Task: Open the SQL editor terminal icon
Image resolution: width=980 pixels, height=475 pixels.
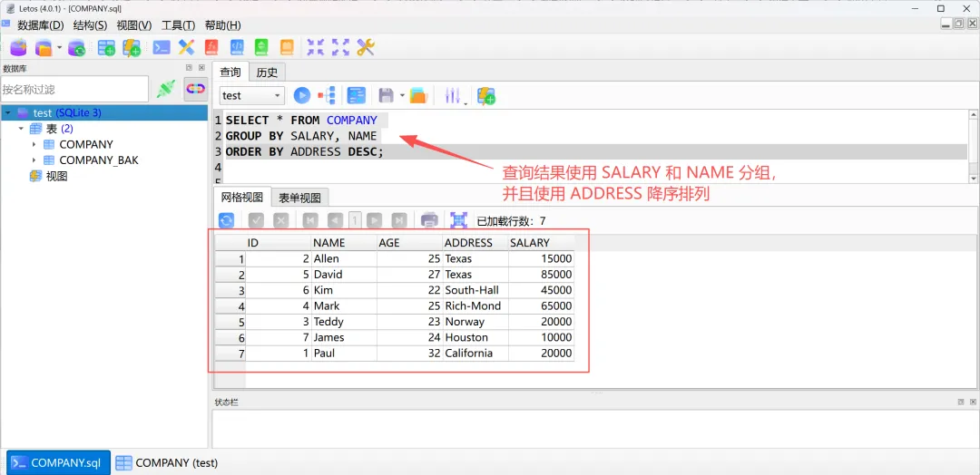Action: point(162,47)
